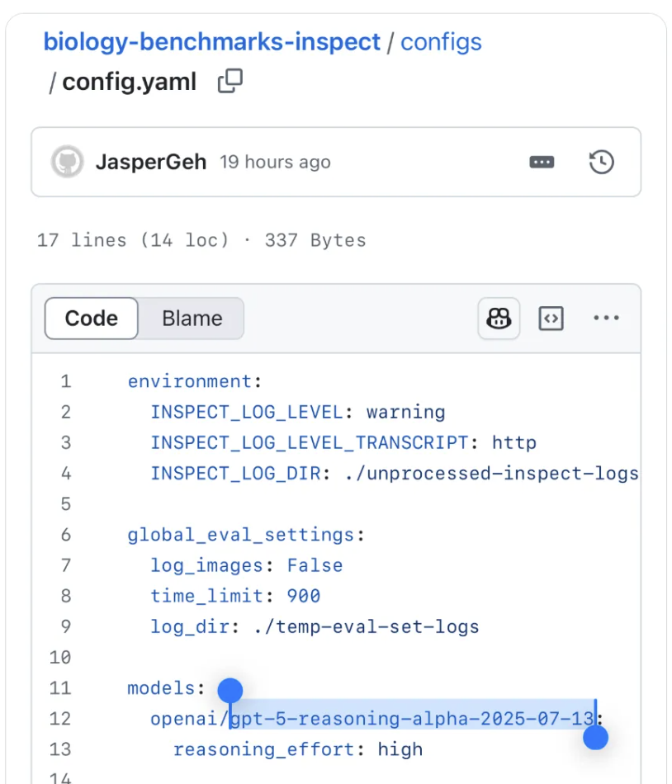672x784 pixels.
Task: Click the Copilot icon button
Action: (x=499, y=319)
